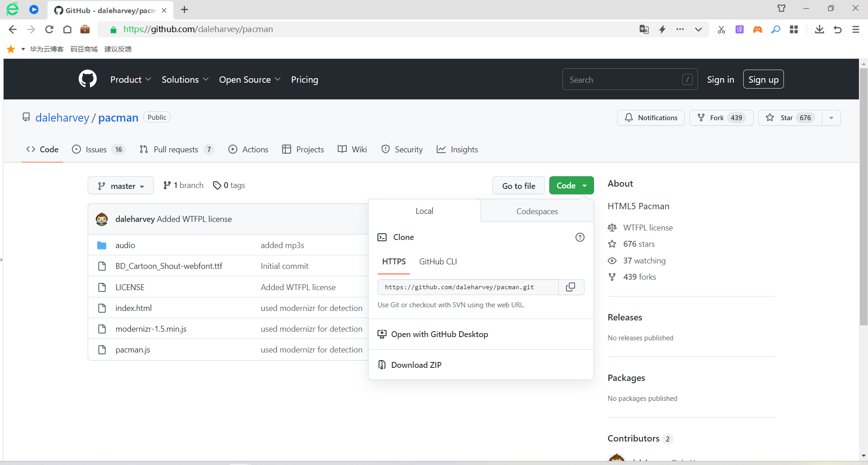Select the GitHub CLI clone tab
This screenshot has width=868, height=465.
(438, 262)
